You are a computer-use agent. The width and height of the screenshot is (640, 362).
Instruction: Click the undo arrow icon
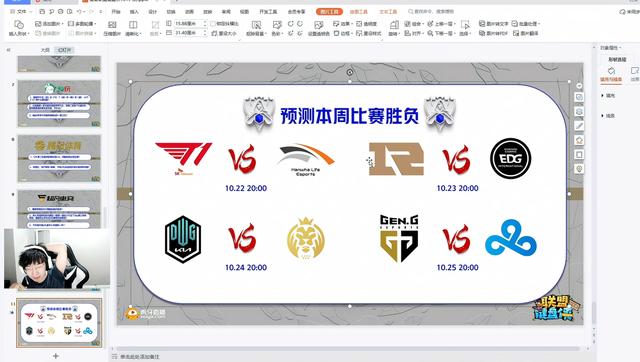(x=80, y=11)
